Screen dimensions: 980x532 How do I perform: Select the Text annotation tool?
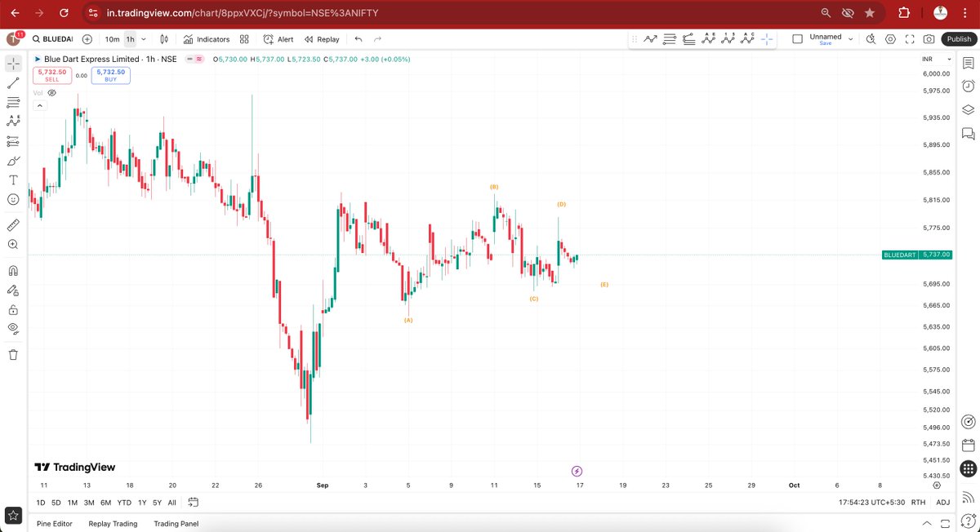pos(13,180)
